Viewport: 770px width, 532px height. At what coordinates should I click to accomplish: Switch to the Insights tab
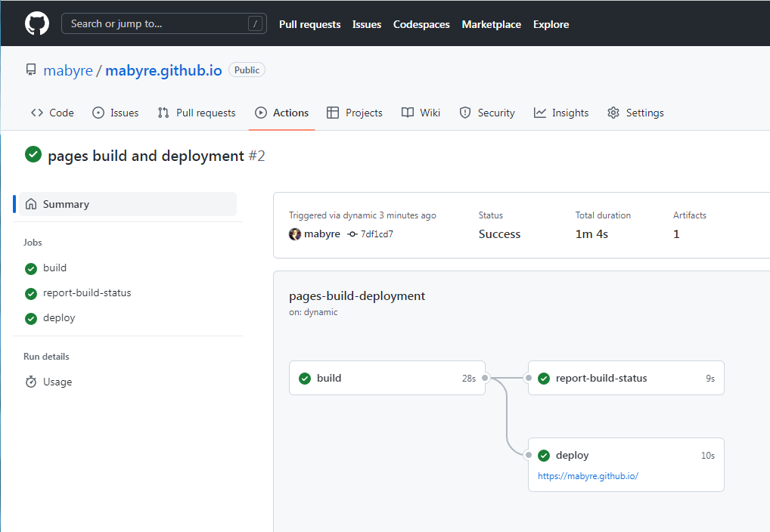[x=561, y=113]
